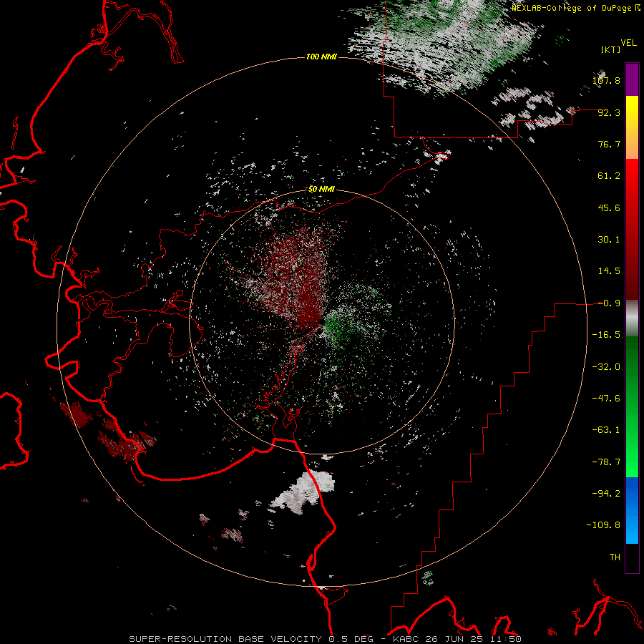Click the 26 JUN 25 date text
Screen dimensions: 644x644
click(453, 639)
